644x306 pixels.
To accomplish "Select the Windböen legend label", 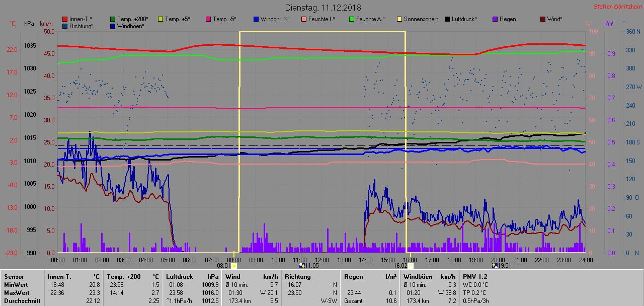I will [x=130, y=26].
